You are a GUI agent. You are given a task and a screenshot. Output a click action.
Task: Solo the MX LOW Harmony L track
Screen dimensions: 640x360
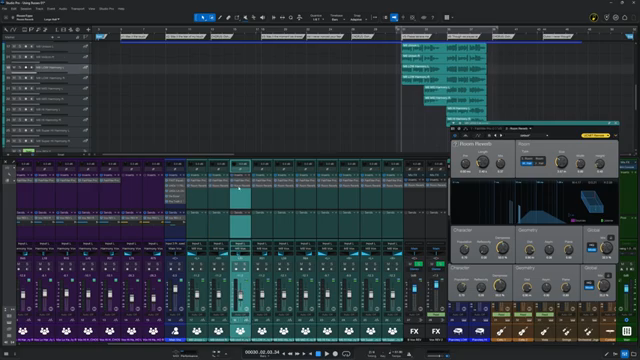20,67
